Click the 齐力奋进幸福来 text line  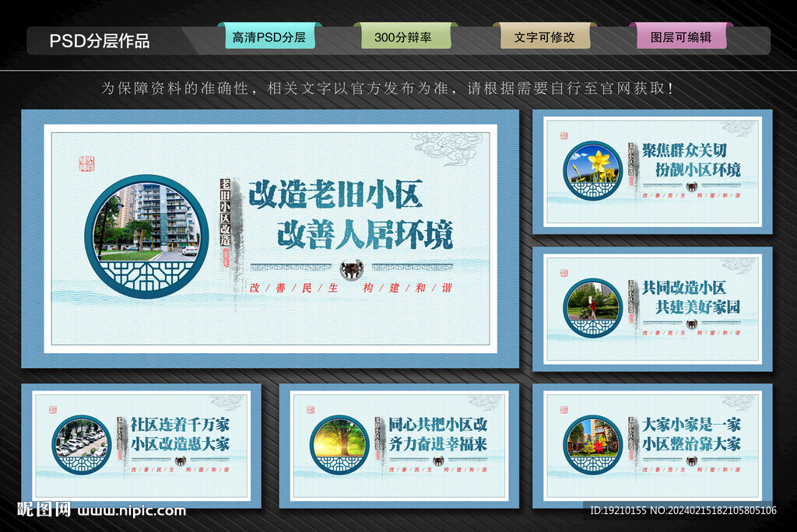pyautogui.click(x=438, y=443)
